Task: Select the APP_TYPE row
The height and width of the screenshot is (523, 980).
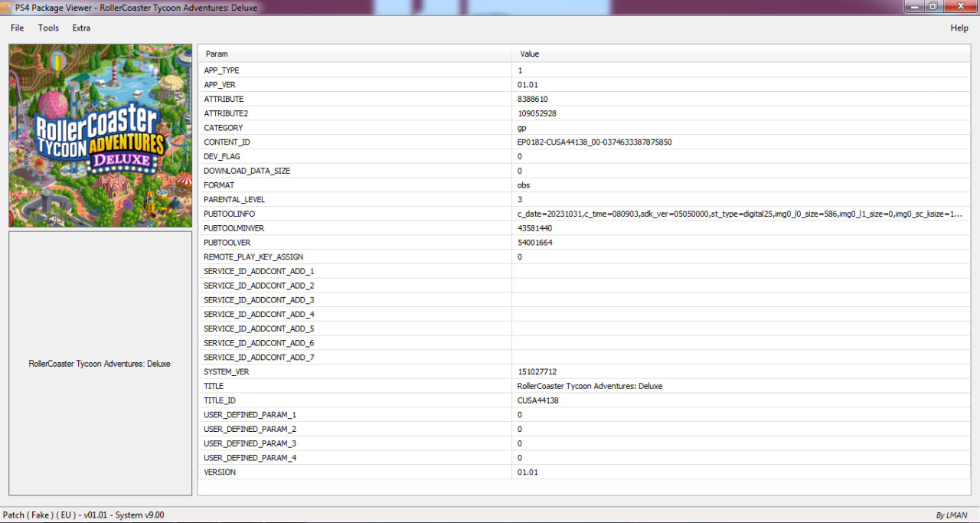Action: pos(585,70)
